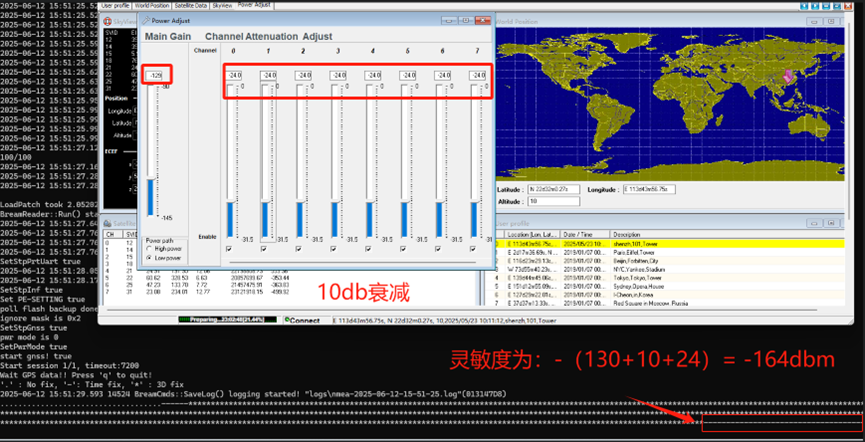Click the Power Adjust window title icon
This screenshot has height=442, width=865.
(148, 20)
